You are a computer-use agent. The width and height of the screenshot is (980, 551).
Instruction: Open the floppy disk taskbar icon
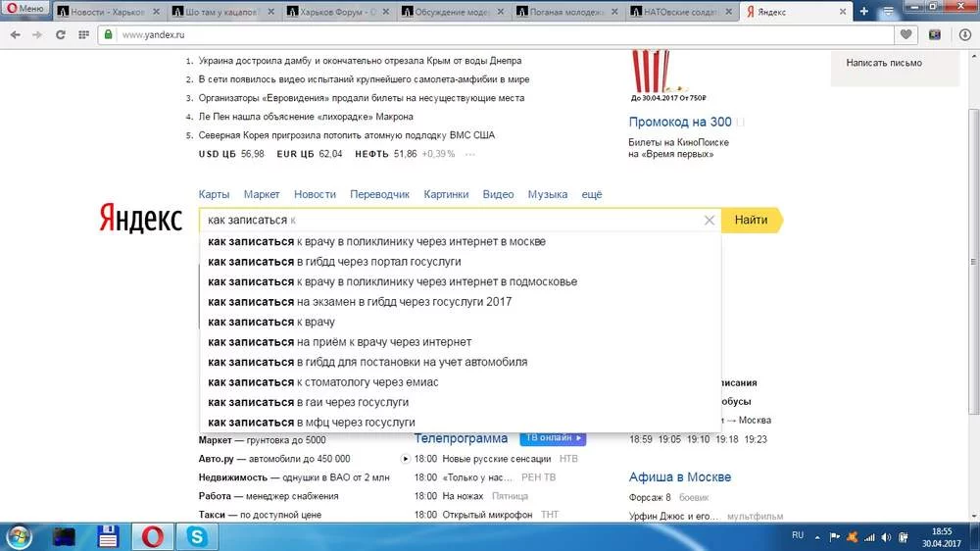pos(108,536)
